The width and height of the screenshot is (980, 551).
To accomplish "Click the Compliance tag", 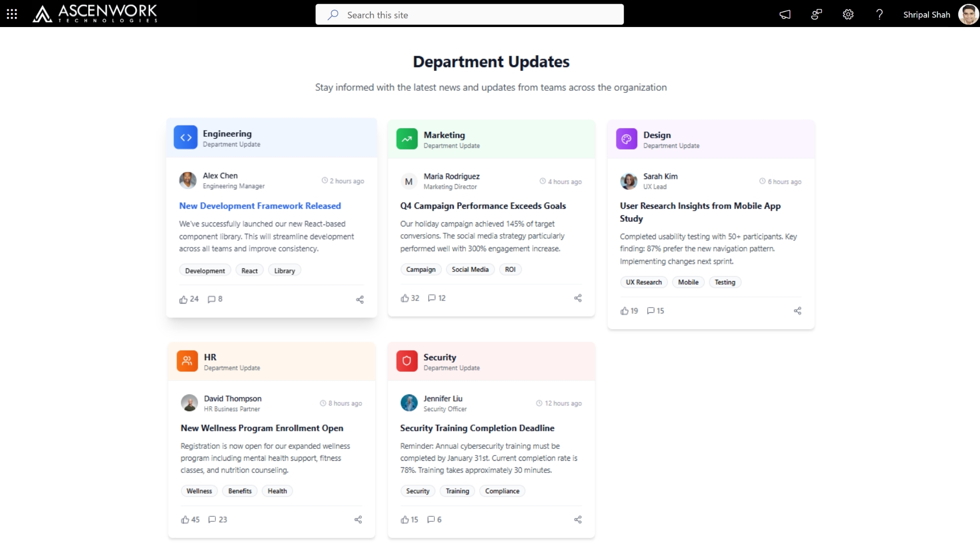I will [502, 491].
